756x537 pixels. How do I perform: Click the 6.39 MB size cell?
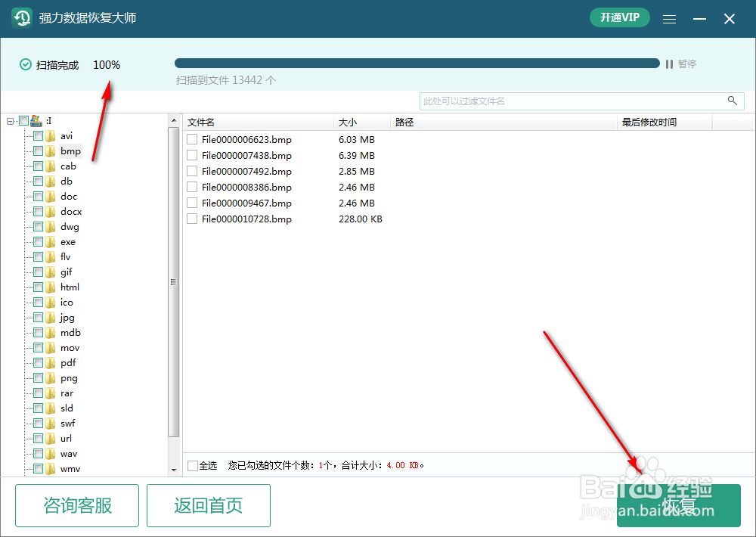[x=357, y=155]
